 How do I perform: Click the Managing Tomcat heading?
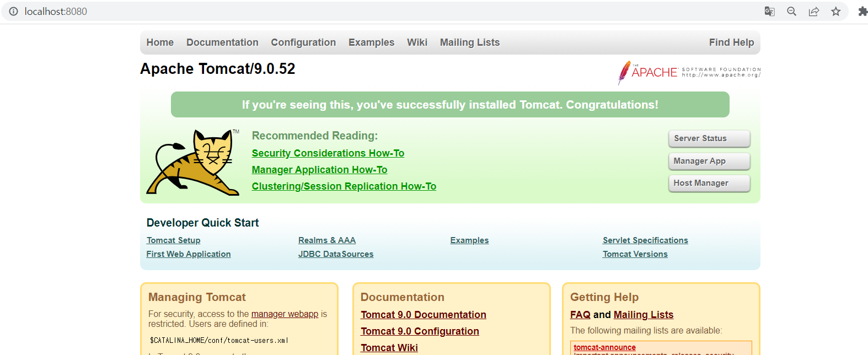197,297
